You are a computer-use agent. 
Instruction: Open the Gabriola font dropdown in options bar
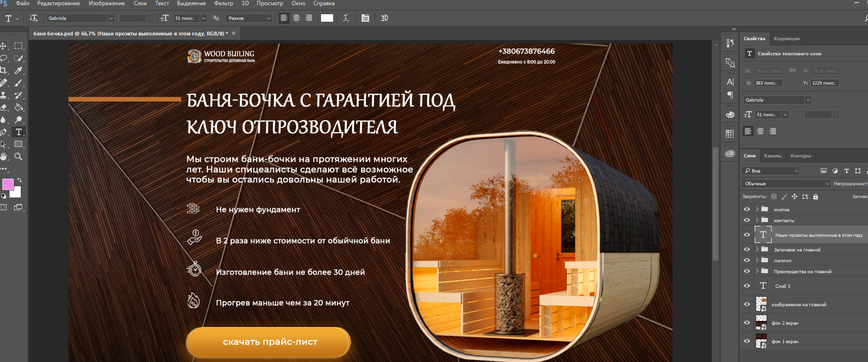(111, 18)
